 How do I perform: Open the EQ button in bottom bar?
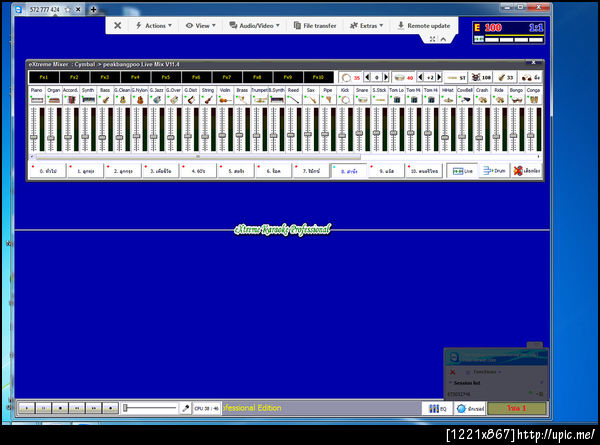437,409
